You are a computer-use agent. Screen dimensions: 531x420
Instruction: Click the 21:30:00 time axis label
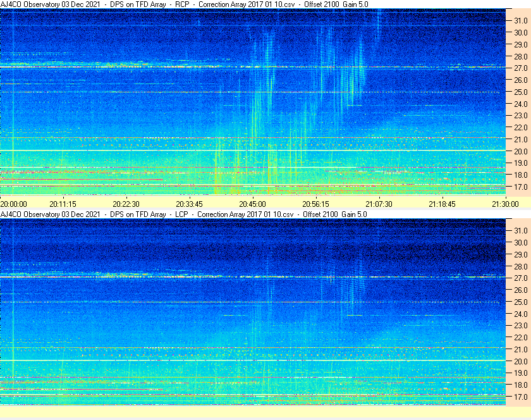pos(505,204)
